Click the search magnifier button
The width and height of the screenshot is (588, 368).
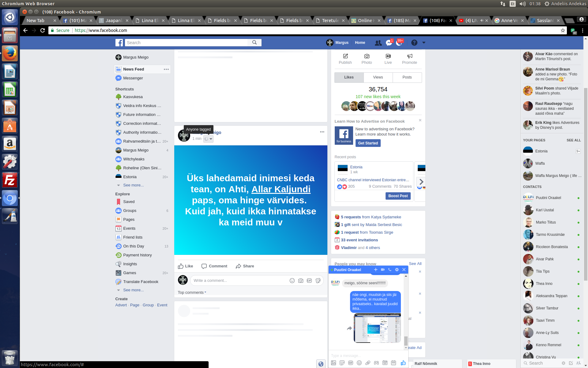point(254,43)
